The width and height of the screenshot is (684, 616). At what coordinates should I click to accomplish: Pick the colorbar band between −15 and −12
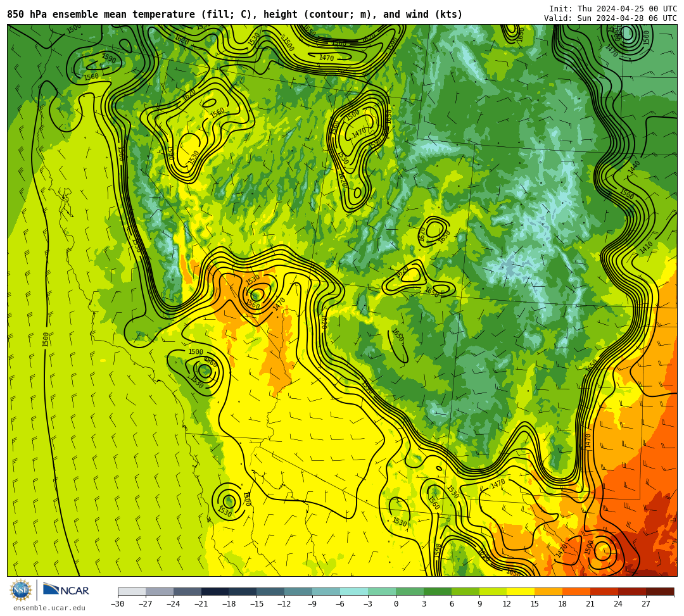(271, 591)
